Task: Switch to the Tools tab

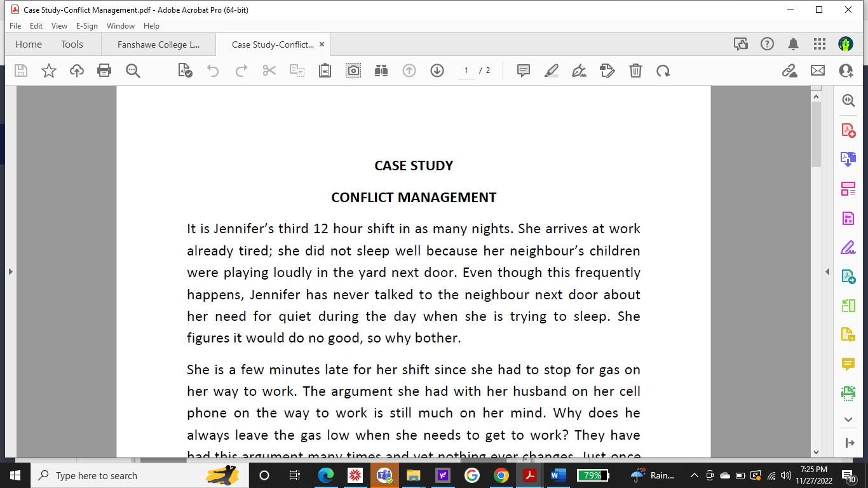Action: 72,44
